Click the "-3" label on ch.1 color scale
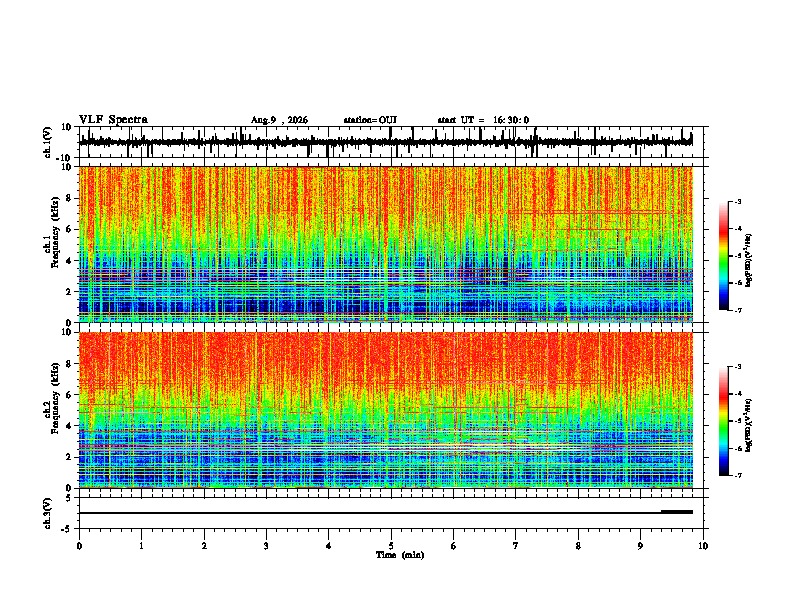The height and width of the screenshot is (612, 792). [x=737, y=201]
